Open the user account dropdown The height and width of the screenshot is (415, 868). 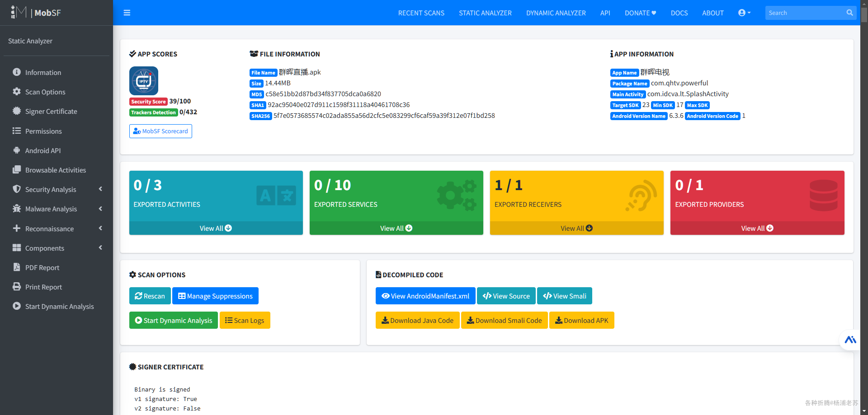click(x=744, y=13)
